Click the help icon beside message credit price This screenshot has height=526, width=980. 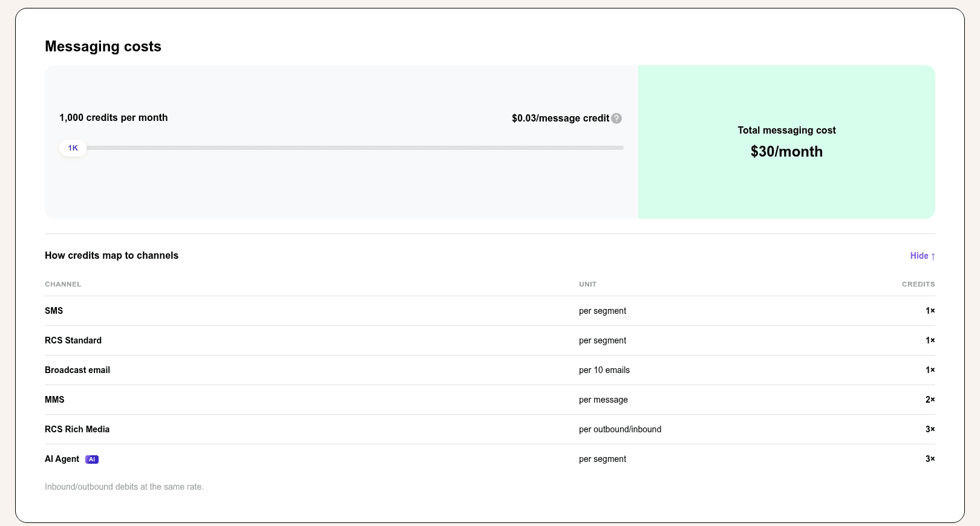tap(616, 119)
